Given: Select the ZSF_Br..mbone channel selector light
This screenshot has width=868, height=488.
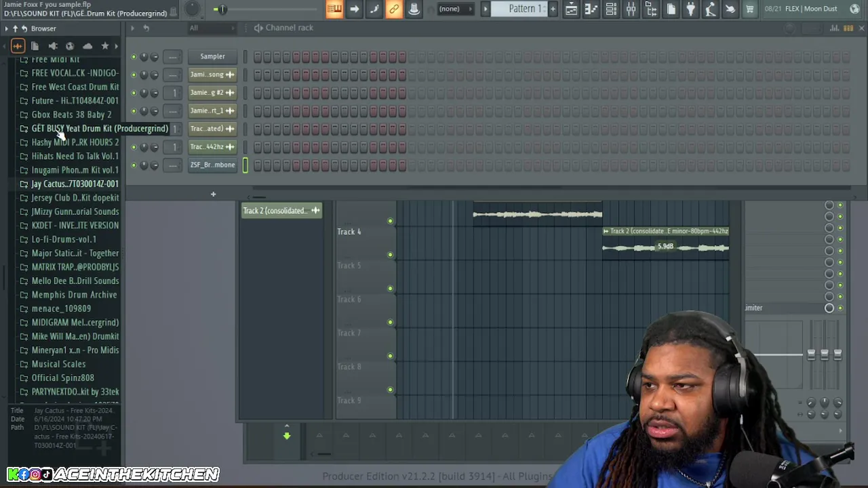Looking at the screenshot, I should coord(245,165).
